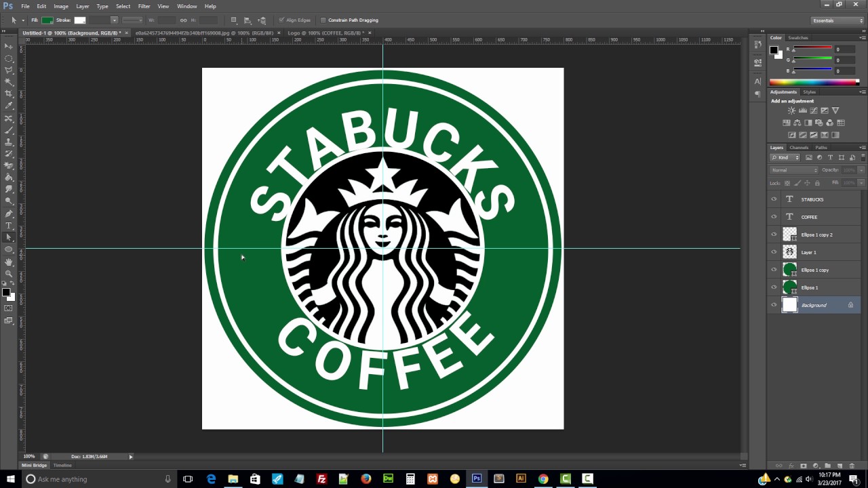Open path operations in options bar
The width and height of the screenshot is (868, 488).
click(233, 20)
